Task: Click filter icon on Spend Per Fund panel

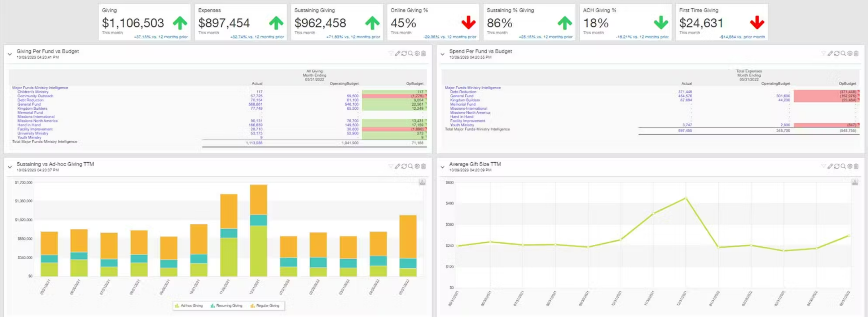Action: [x=823, y=53]
